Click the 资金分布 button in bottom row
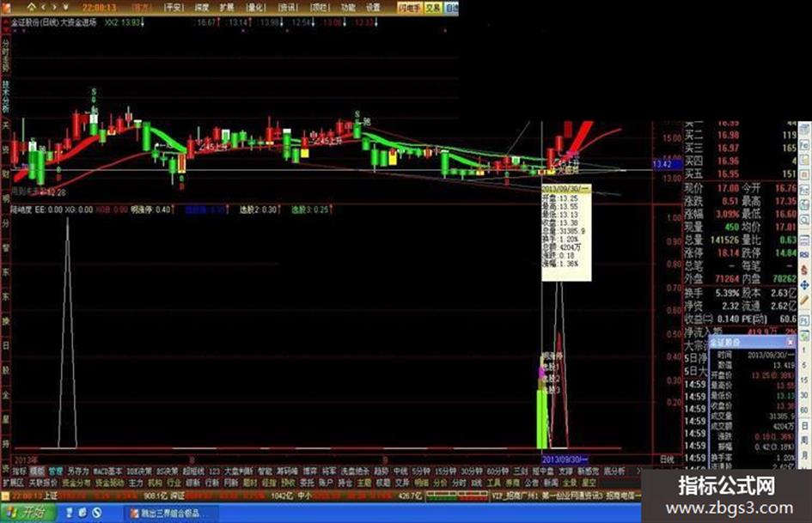This screenshot has height=523, width=812. pos(76,483)
